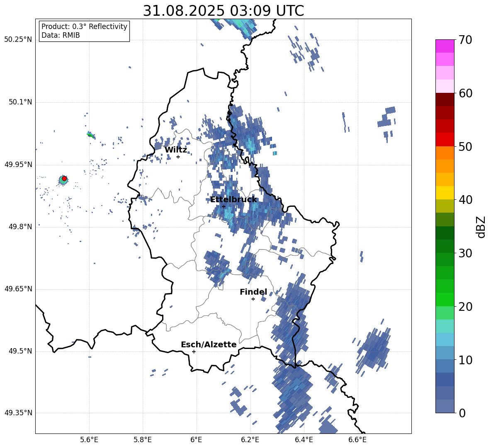Click the 20 tick on colorbar
The image size is (491, 448).
[x=465, y=307]
